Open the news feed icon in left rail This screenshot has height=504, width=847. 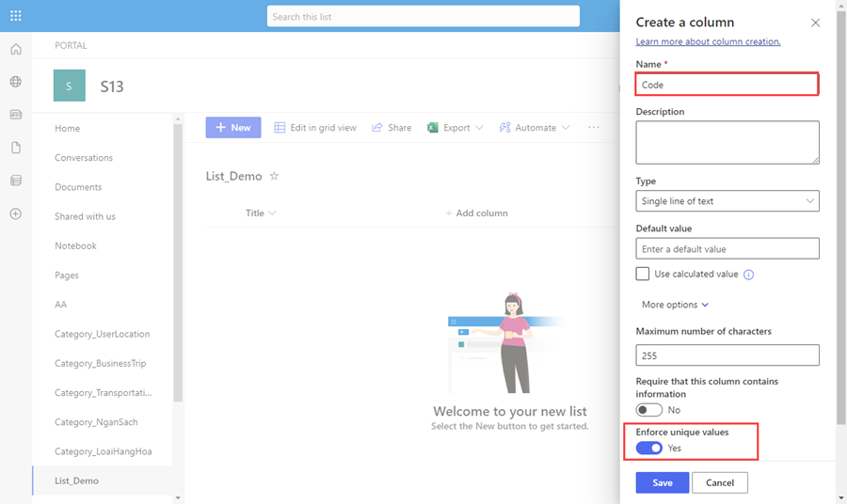[x=16, y=115]
